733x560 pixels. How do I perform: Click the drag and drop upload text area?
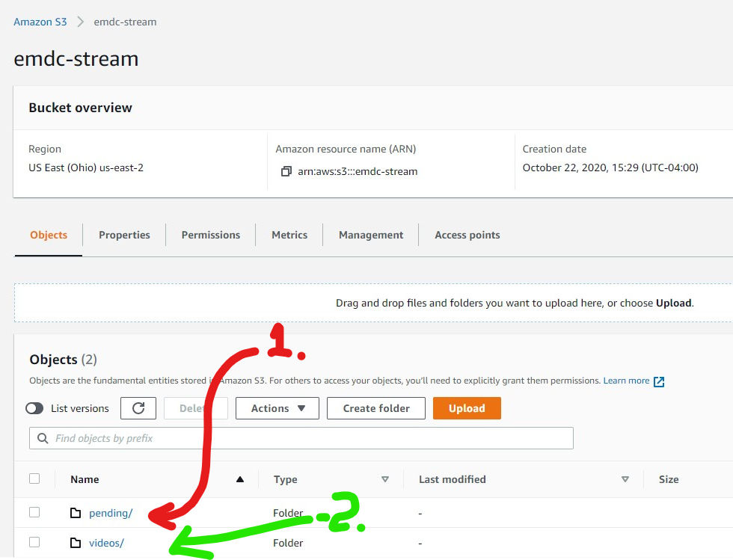[515, 303]
